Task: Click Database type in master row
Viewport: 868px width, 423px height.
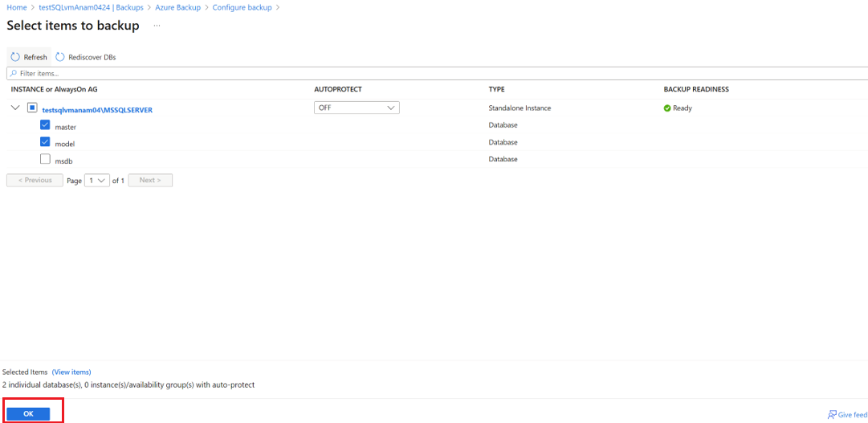Action: click(503, 125)
